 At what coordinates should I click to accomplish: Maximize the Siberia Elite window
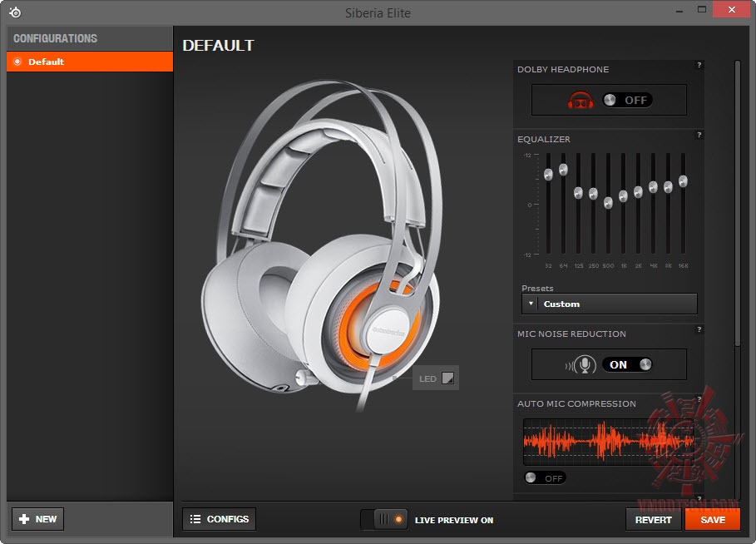701,10
